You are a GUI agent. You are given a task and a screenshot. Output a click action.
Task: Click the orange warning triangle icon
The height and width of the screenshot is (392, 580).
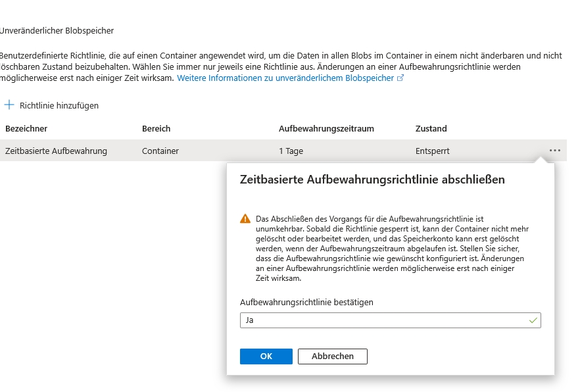click(x=245, y=218)
